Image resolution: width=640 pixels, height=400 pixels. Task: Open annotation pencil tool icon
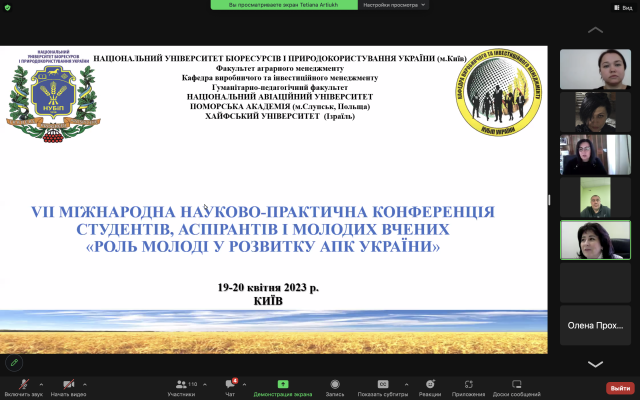pos(14,362)
